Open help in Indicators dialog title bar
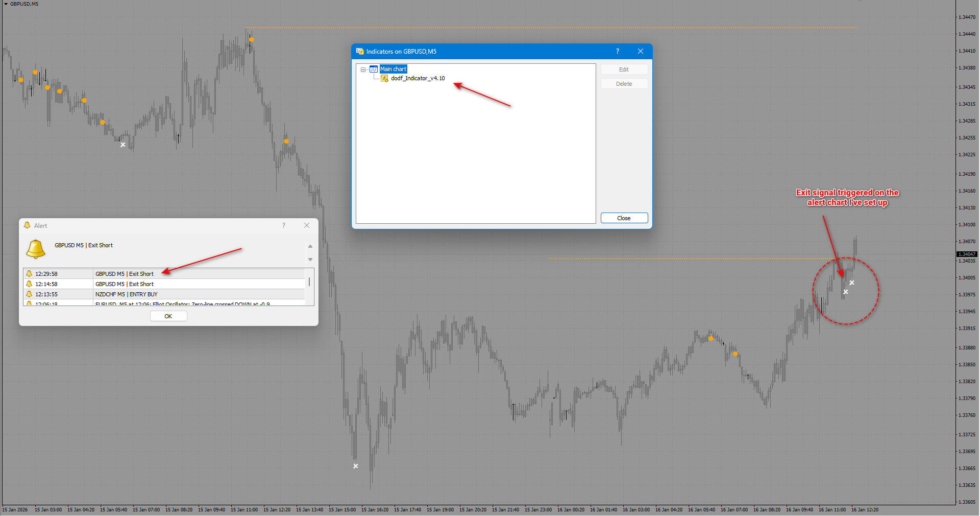The height and width of the screenshot is (516, 980). [618, 51]
